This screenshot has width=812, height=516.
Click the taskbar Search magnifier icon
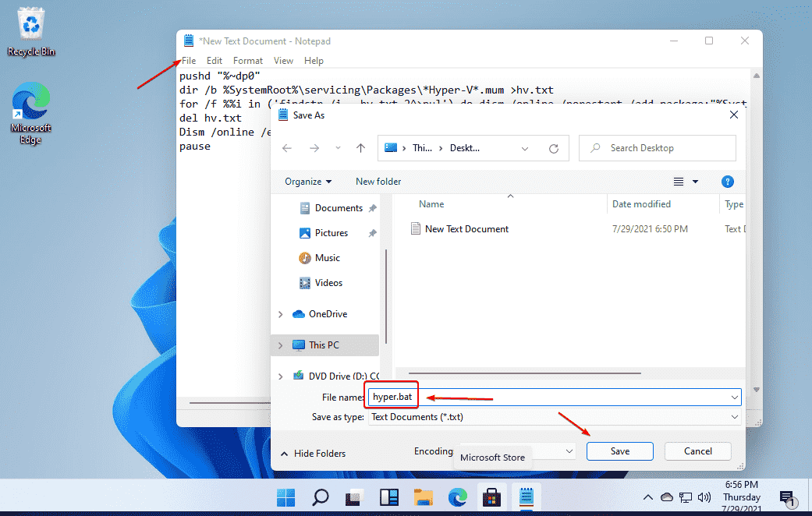321,497
